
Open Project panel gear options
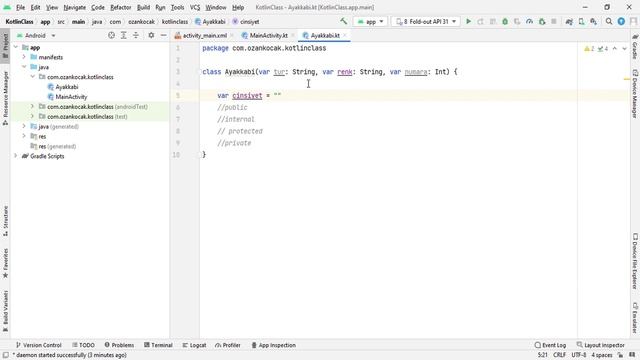tap(151, 36)
